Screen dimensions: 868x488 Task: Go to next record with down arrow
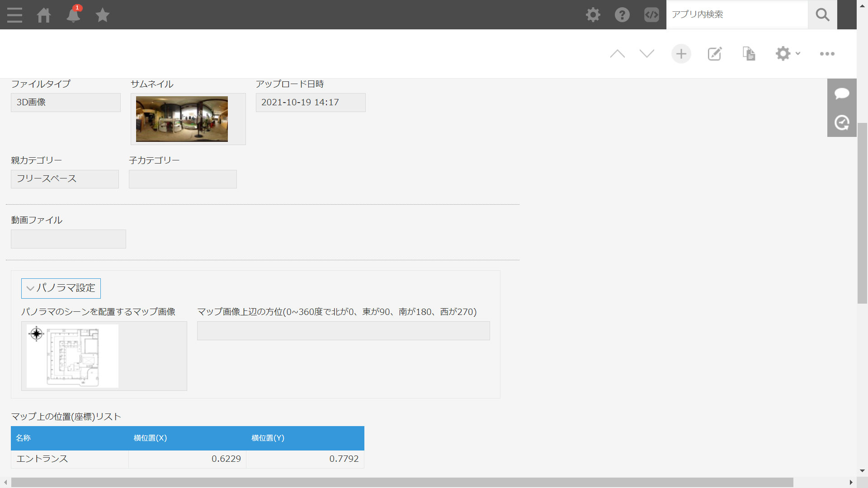click(x=647, y=54)
